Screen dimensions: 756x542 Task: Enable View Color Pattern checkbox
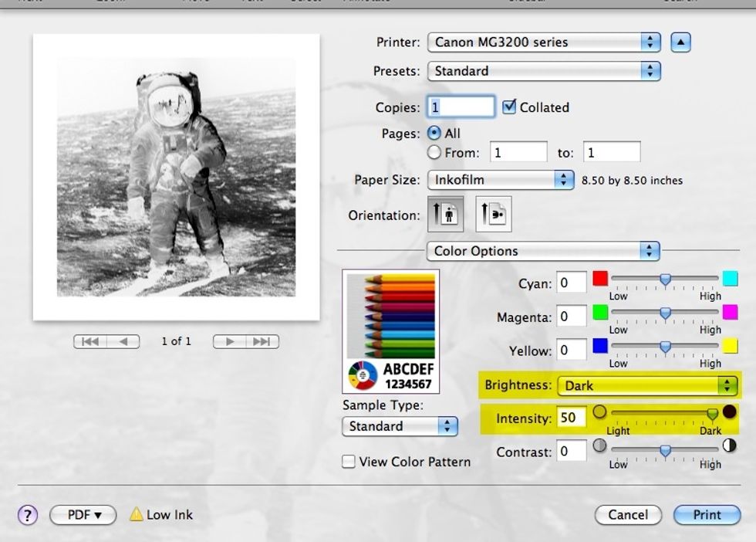(349, 462)
